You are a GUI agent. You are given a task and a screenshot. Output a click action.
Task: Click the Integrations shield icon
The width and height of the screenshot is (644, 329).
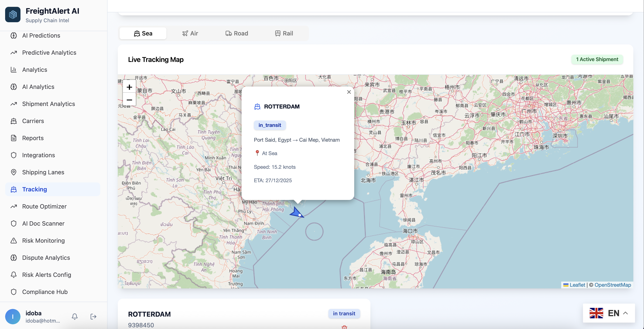tap(14, 155)
